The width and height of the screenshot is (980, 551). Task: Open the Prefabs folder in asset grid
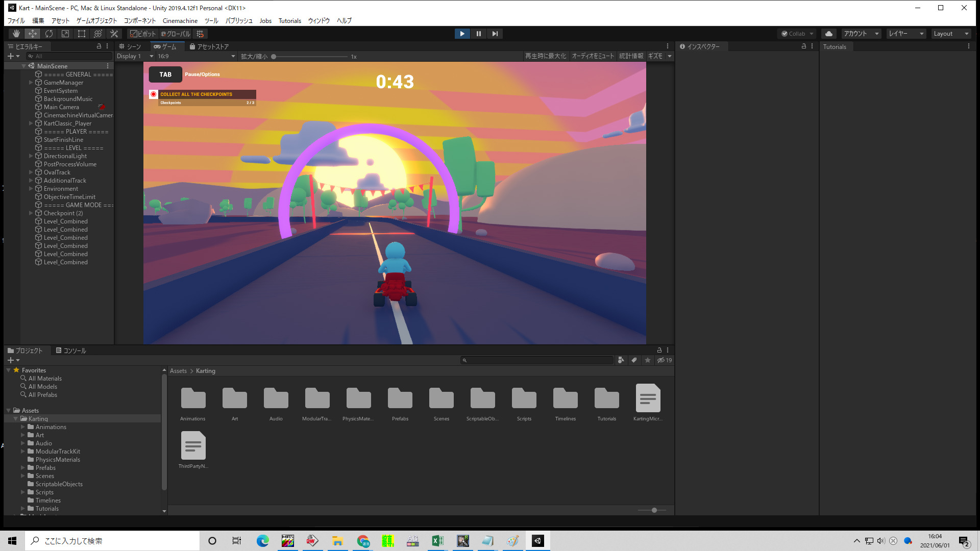[400, 398]
